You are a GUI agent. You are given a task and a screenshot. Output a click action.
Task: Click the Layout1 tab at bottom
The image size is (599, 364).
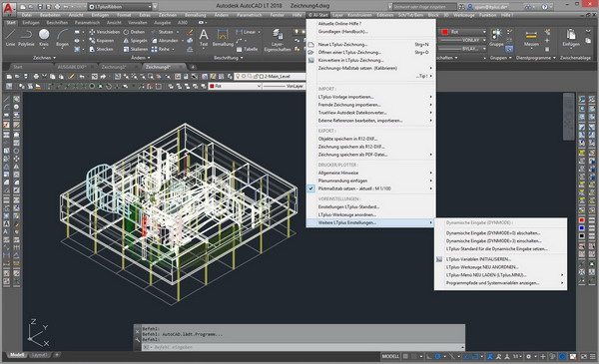pos(40,355)
